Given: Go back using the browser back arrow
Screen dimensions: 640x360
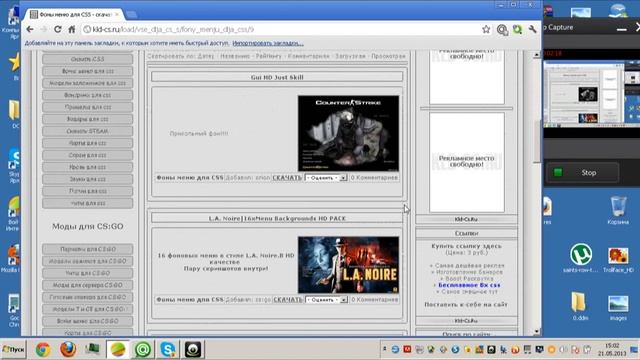Looking at the screenshot, I should coord(30,29).
